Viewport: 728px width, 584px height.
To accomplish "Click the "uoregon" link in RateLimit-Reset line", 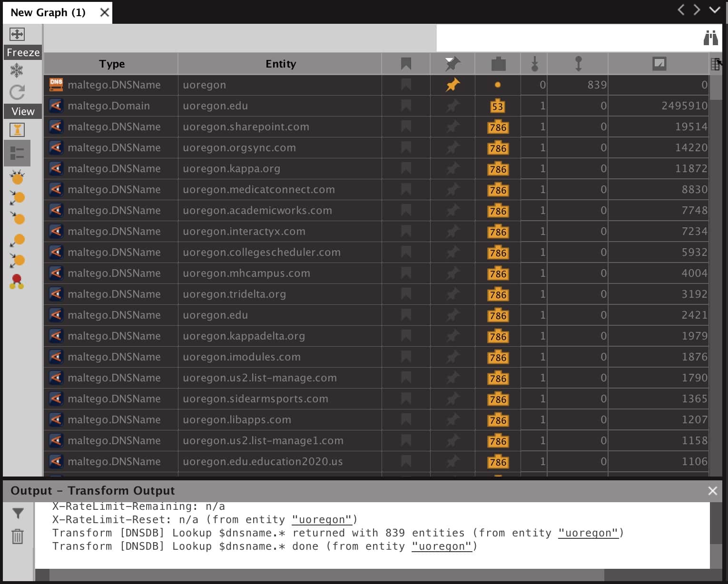I will [321, 520].
